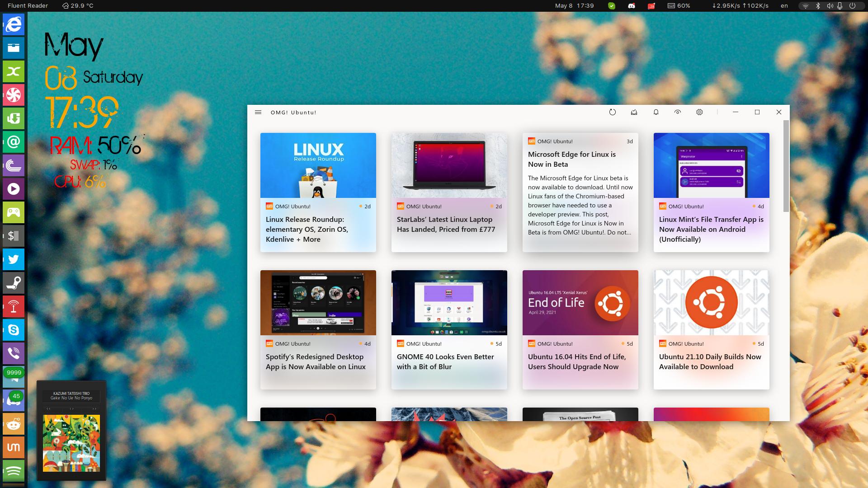
Task: Click the keyboard battery 60% indicator
Action: click(x=679, y=6)
